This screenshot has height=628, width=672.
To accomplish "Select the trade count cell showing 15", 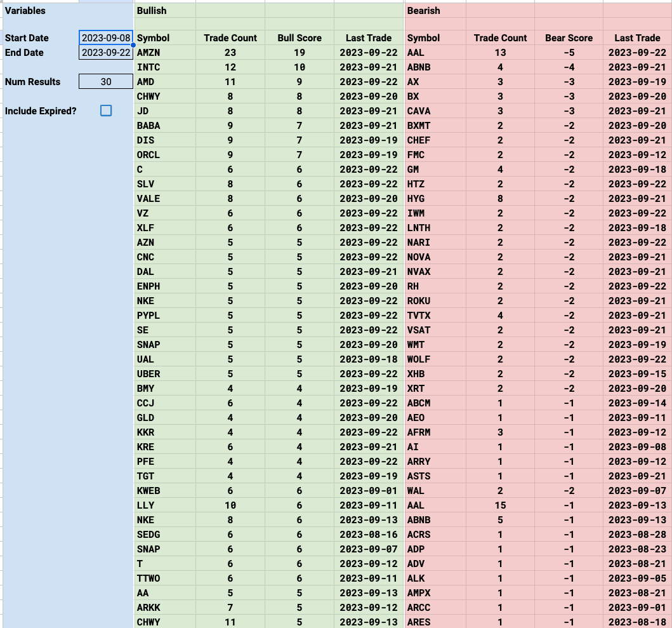I will click(500, 505).
